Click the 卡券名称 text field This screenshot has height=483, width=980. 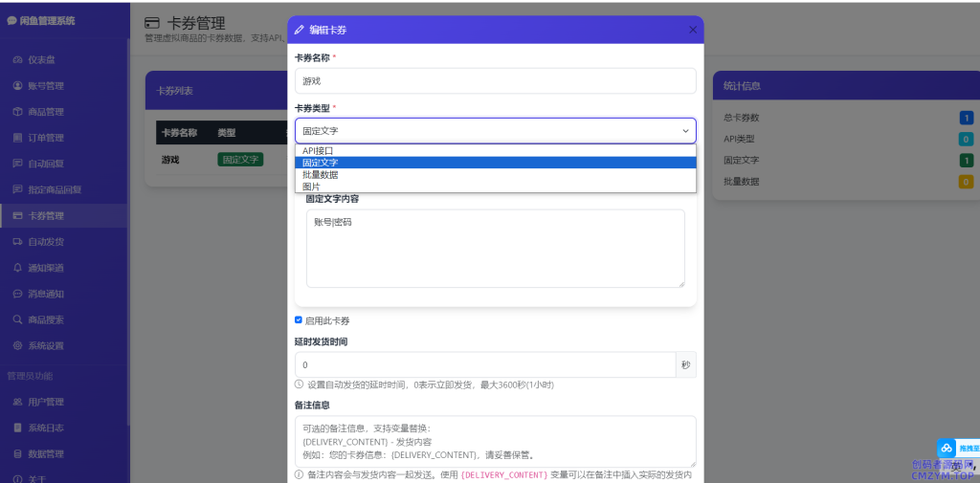495,81
